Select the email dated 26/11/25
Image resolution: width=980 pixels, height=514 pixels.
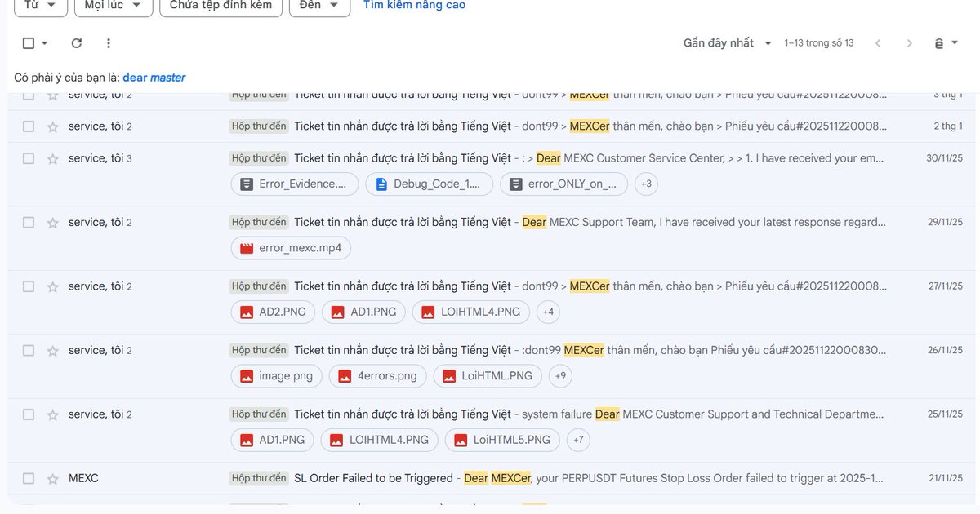coord(29,351)
